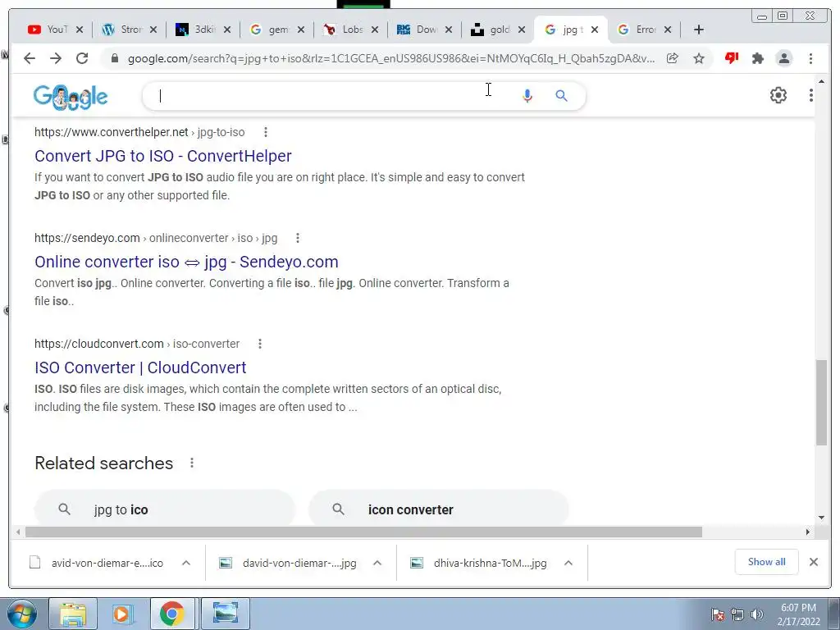The image size is (840, 630).
Task: Click the blue search magnifier button
Action: [x=561, y=96]
